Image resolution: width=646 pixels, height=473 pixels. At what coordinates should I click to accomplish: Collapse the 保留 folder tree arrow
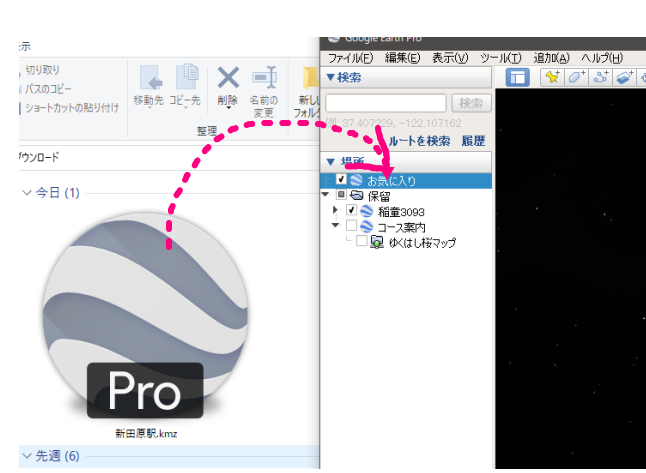(325, 194)
